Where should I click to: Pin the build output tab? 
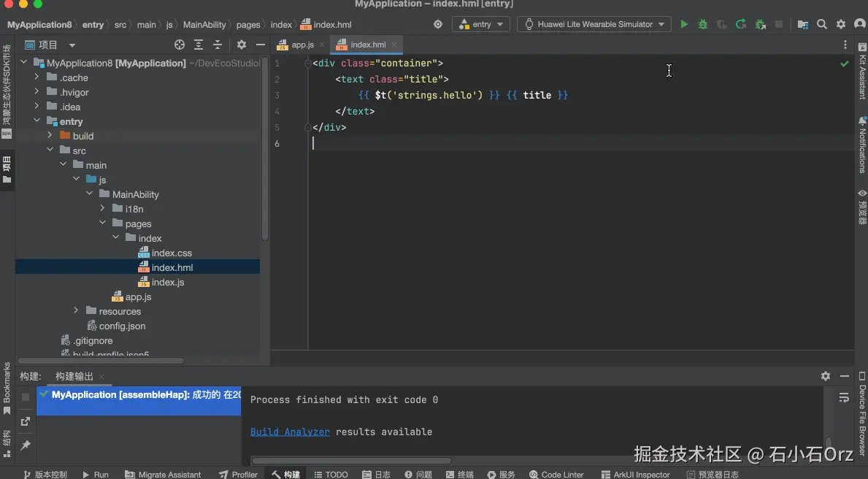point(26,445)
